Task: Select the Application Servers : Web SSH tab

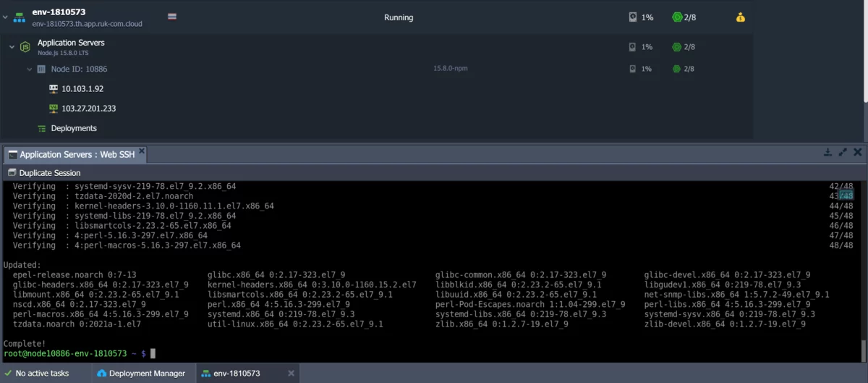Action: click(x=71, y=154)
